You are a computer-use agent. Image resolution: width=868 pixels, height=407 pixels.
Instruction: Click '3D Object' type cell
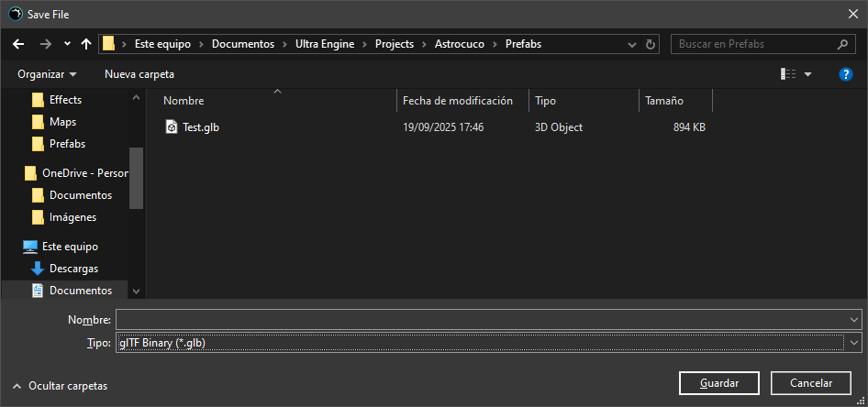pos(559,127)
